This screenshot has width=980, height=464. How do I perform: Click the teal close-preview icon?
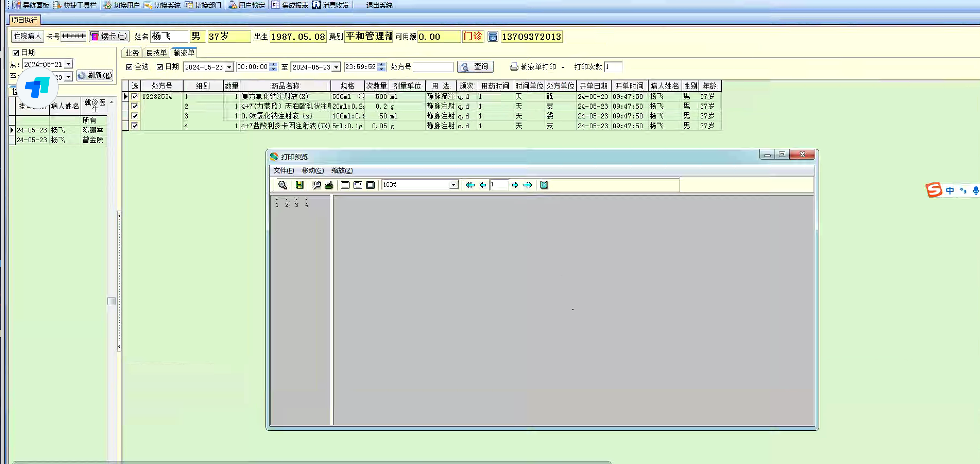[544, 185]
